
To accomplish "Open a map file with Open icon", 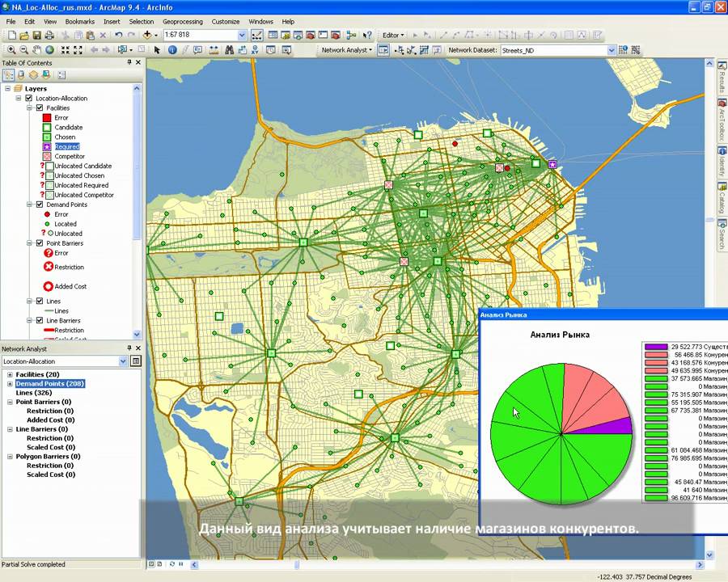I will 24,35.
